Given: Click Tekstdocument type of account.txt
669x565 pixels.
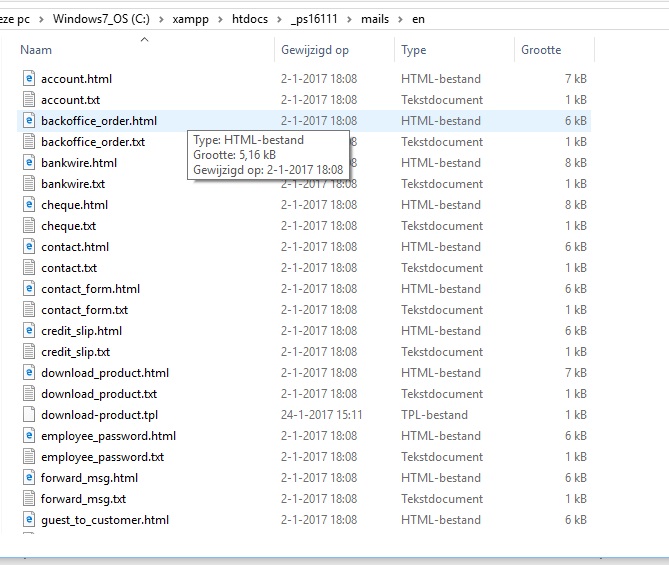Looking at the screenshot, I should (x=442, y=99).
